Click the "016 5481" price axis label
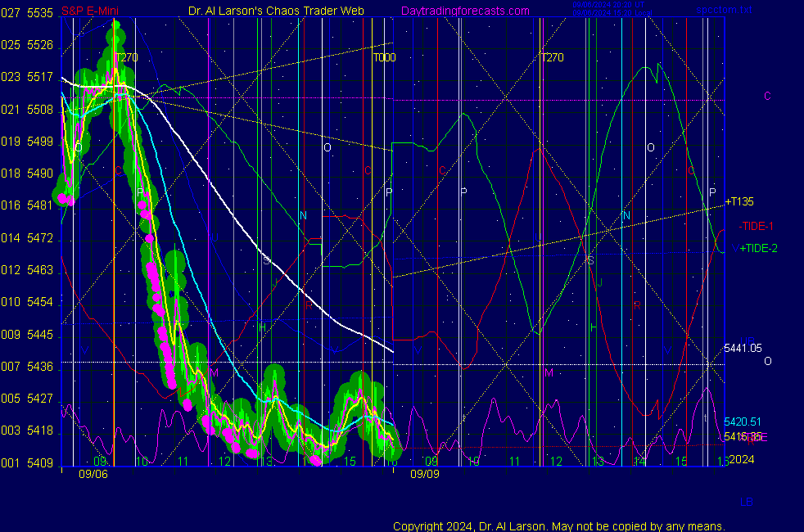 click(27, 205)
